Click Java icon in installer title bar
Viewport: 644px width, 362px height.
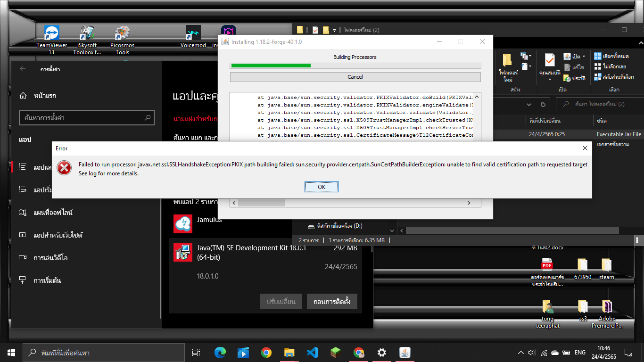[225, 42]
